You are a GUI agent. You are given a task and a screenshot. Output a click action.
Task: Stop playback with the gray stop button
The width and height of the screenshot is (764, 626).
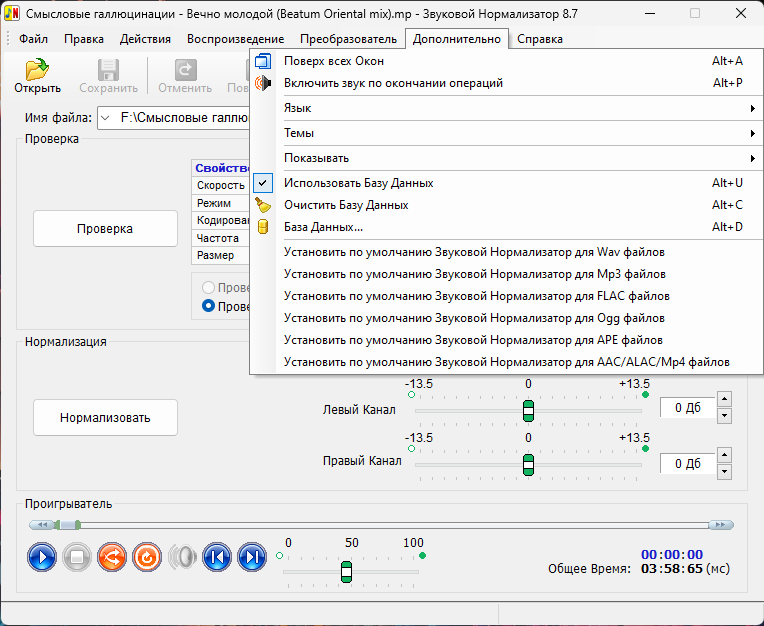77,556
